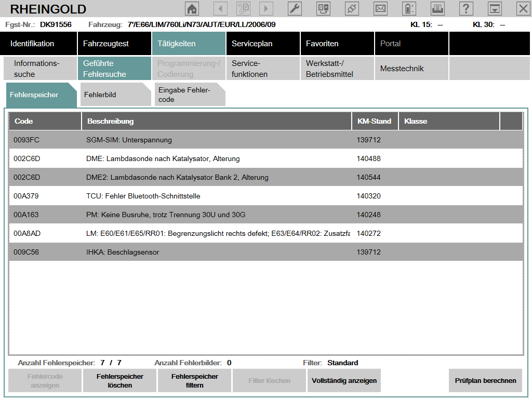Image resolution: width=532 pixels, height=399 pixels.
Task: Open help with question mark icon
Action: click(466, 8)
